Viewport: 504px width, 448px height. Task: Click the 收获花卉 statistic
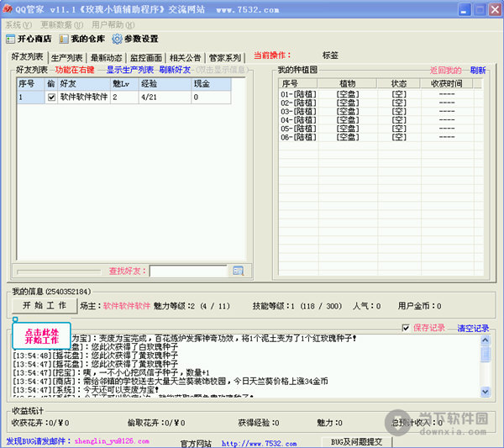click(40, 423)
